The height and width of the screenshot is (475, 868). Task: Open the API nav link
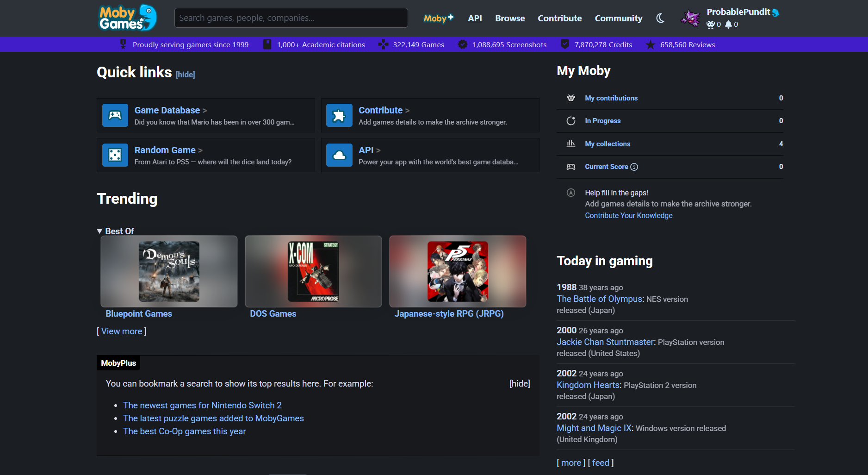pos(475,18)
